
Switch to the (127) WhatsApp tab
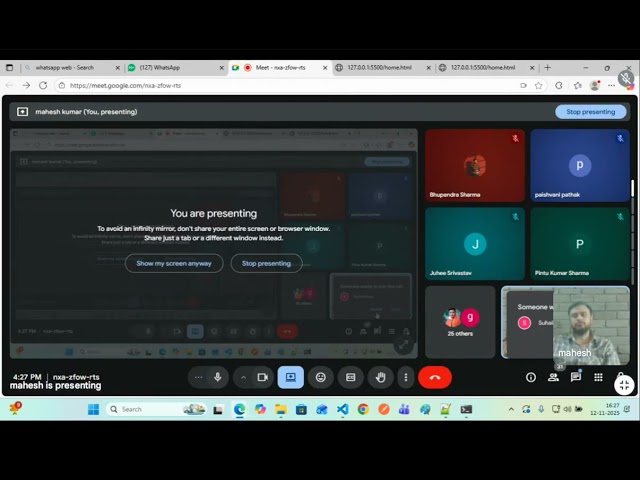pyautogui.click(x=176, y=68)
